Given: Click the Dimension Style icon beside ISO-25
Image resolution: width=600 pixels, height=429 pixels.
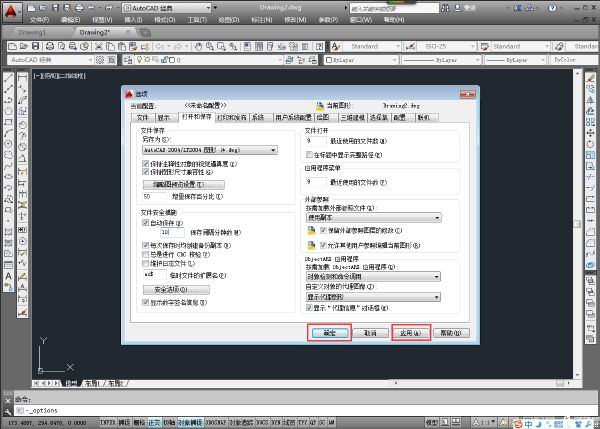Looking at the screenshot, I should [410, 46].
